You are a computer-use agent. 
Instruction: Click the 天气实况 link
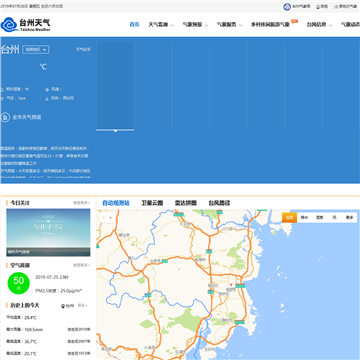pyautogui.click(x=83, y=49)
